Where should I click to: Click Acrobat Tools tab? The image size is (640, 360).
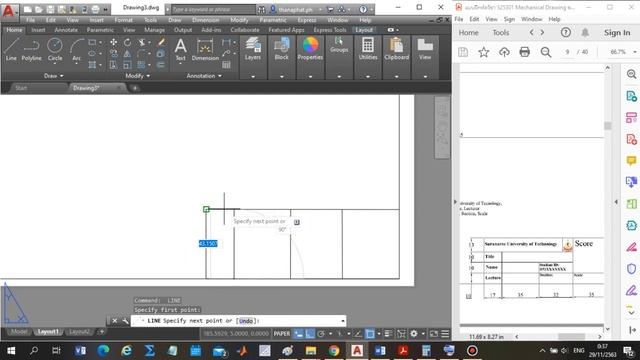(501, 33)
